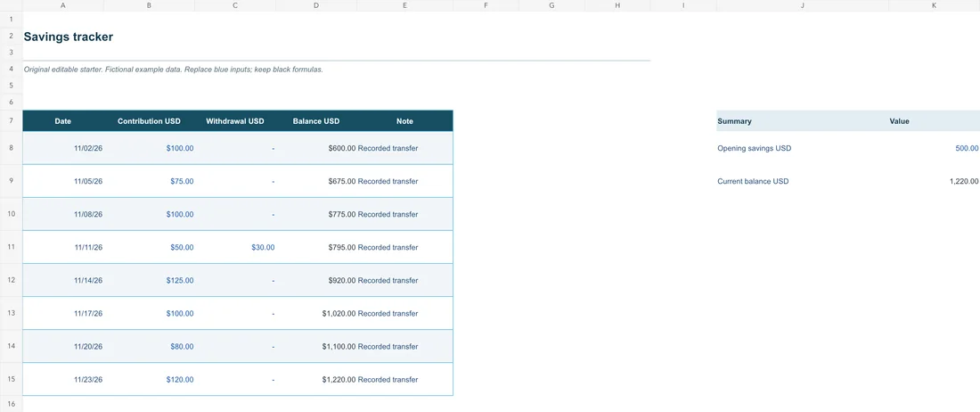
Task: Click the 'Opening savings USD' label
Action: 755,148
